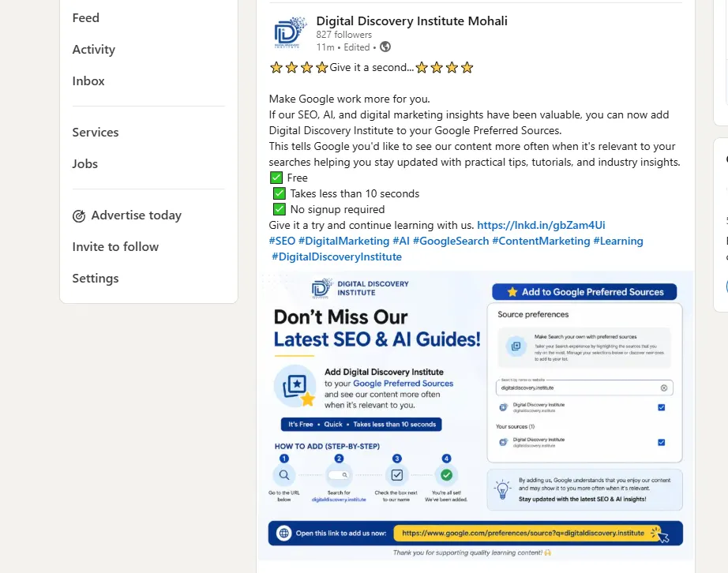Click the #DigitalDiscoveryInstitute hashtag

(336, 257)
